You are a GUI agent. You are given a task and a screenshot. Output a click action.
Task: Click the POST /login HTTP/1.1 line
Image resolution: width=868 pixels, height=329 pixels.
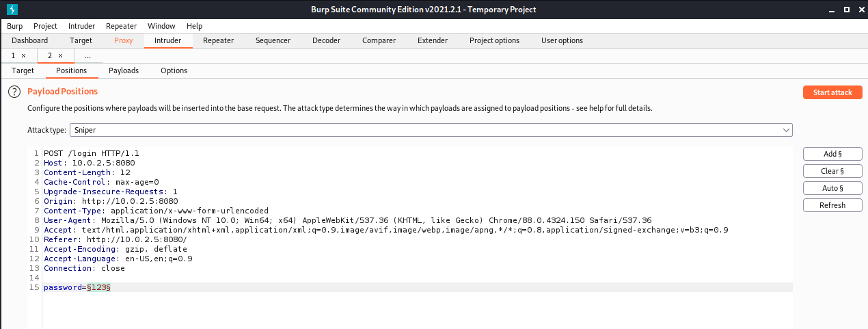pyautogui.click(x=91, y=153)
